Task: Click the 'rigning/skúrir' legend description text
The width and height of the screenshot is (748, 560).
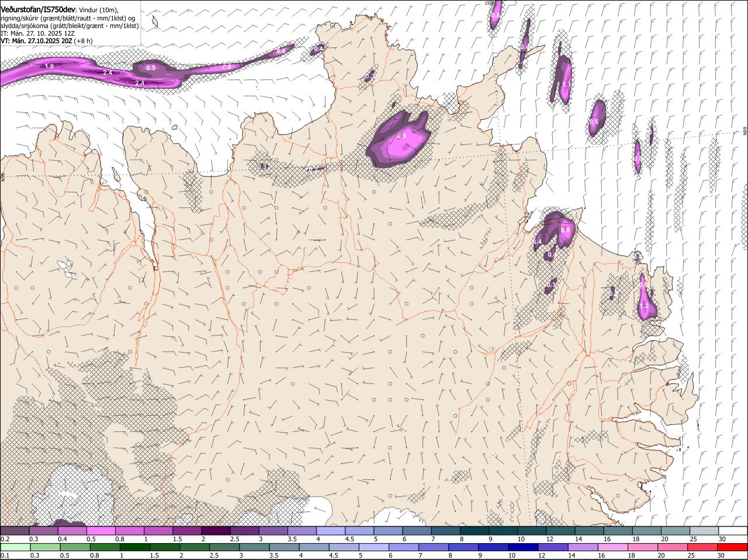Action: 19,18
